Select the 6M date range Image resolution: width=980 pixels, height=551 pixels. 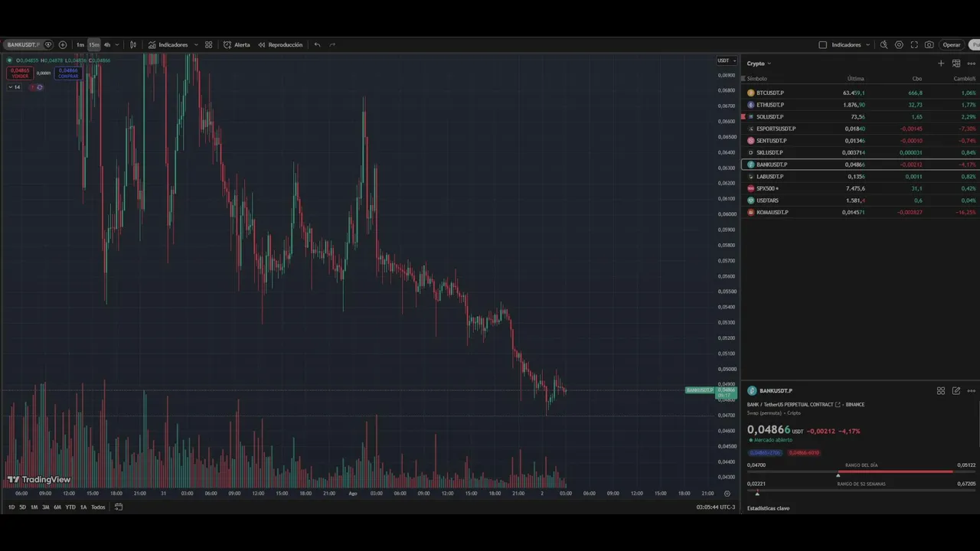57,507
